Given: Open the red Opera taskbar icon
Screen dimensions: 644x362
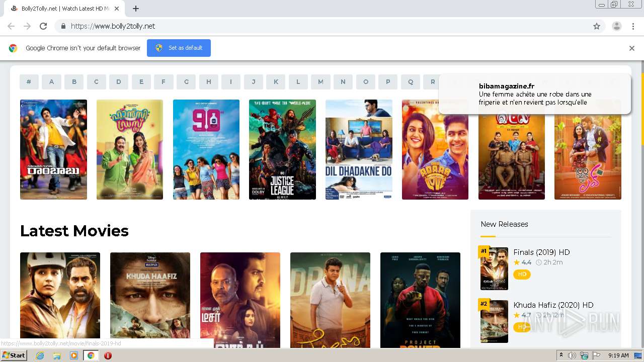Looking at the screenshot, I should coord(108,355).
